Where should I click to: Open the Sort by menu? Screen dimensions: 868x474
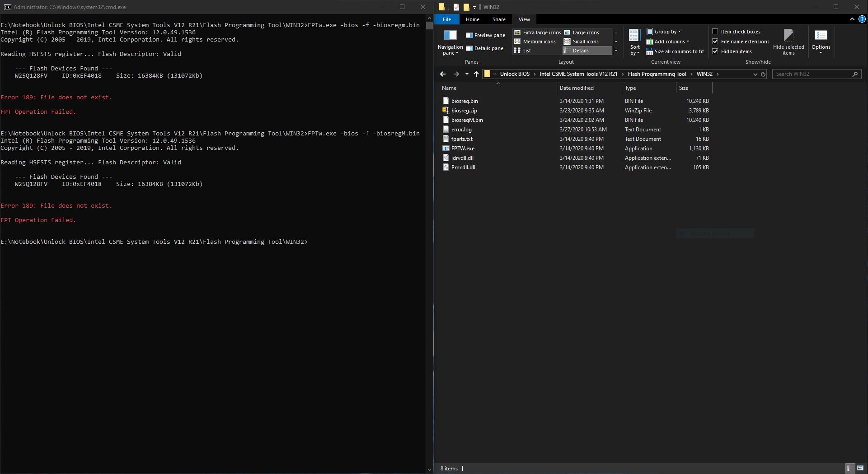click(635, 42)
